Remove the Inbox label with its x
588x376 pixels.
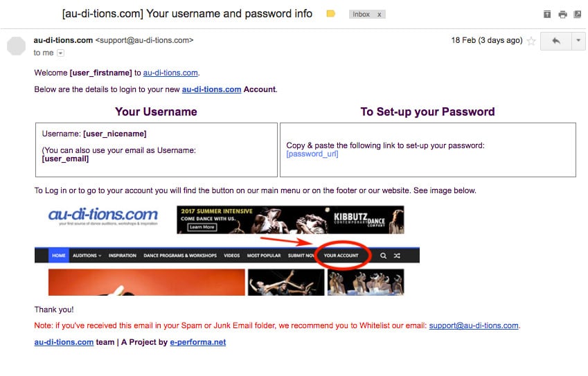pyautogui.click(x=379, y=15)
